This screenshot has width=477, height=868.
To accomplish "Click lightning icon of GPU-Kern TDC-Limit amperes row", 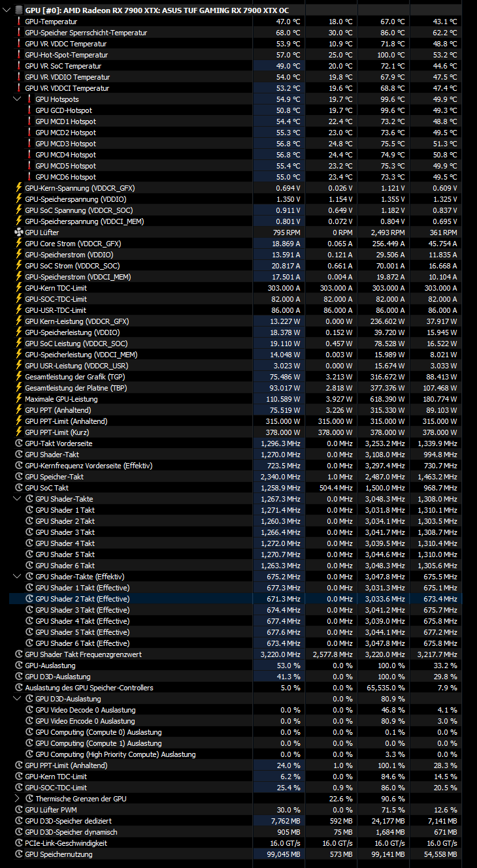I will click(19, 288).
